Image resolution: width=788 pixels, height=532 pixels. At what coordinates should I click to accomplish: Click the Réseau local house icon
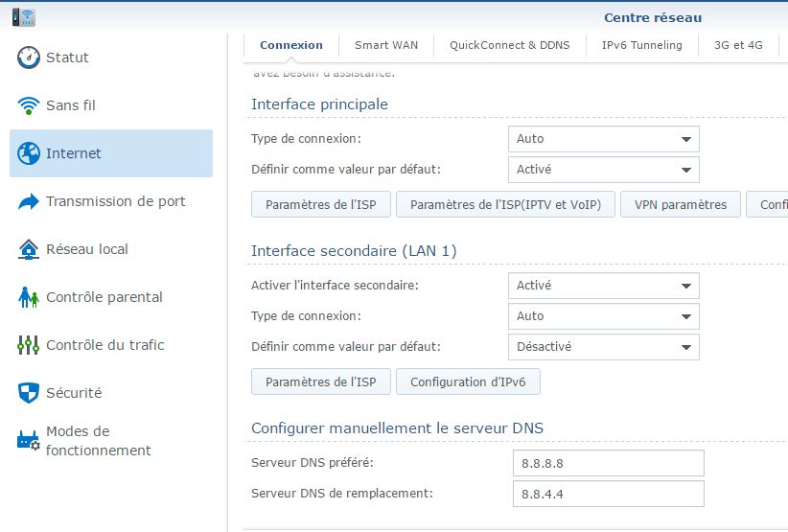click(x=29, y=249)
